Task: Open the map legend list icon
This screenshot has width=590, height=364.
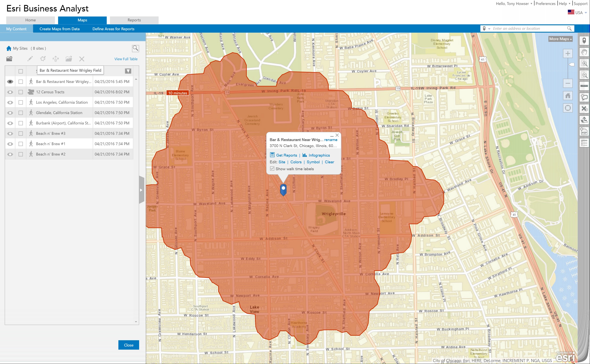Action: coord(584,143)
